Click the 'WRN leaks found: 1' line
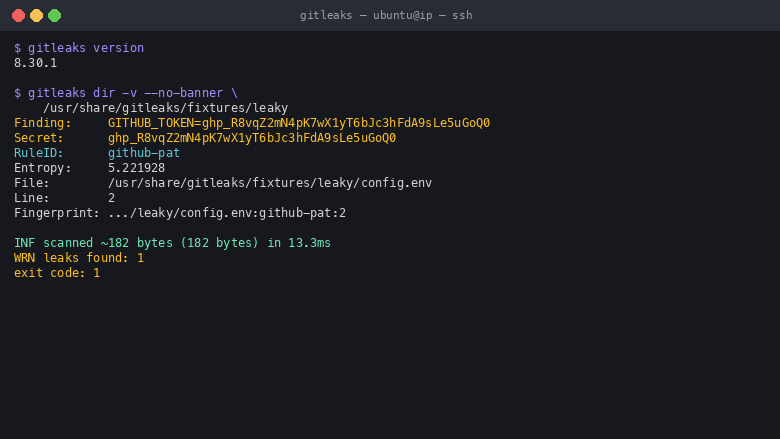The width and height of the screenshot is (780, 439). coord(79,258)
